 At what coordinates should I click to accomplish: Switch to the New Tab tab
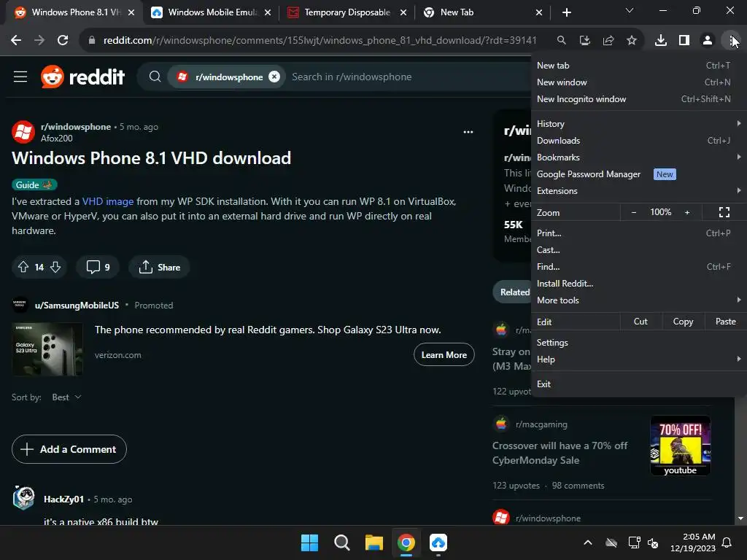coord(483,12)
